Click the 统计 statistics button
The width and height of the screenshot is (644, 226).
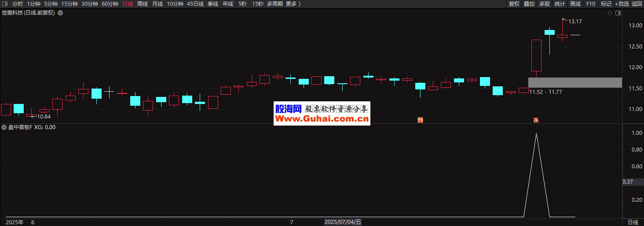click(x=560, y=4)
